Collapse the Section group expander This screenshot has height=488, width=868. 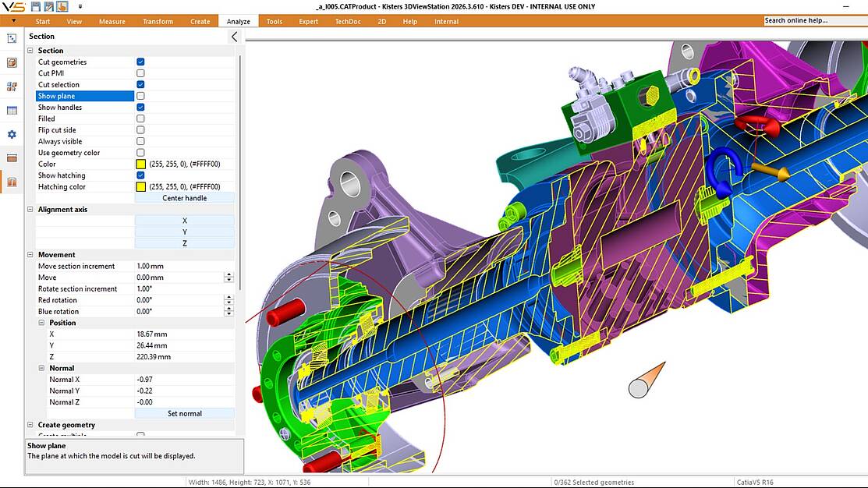tap(30, 51)
